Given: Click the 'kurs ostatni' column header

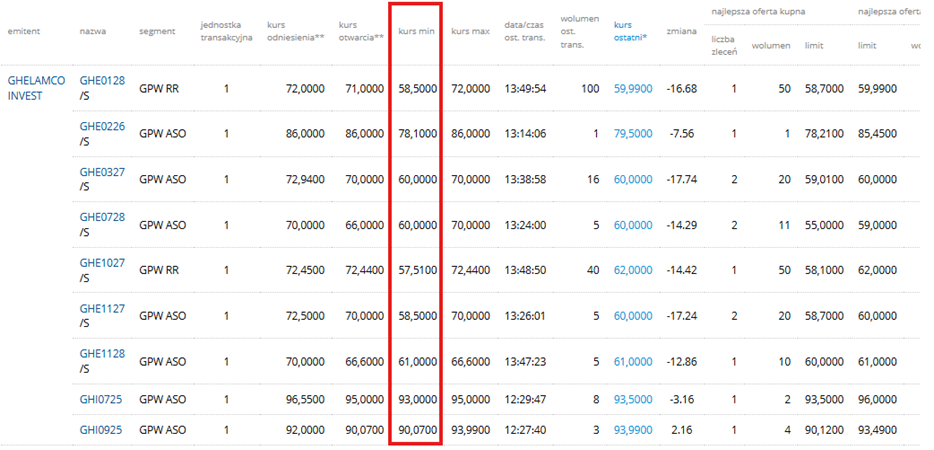Looking at the screenshot, I should point(629,30).
